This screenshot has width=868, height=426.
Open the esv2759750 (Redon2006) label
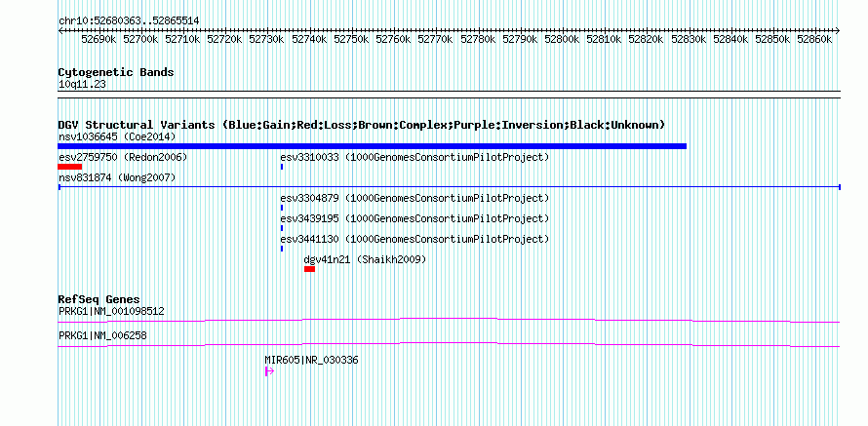click(x=123, y=158)
